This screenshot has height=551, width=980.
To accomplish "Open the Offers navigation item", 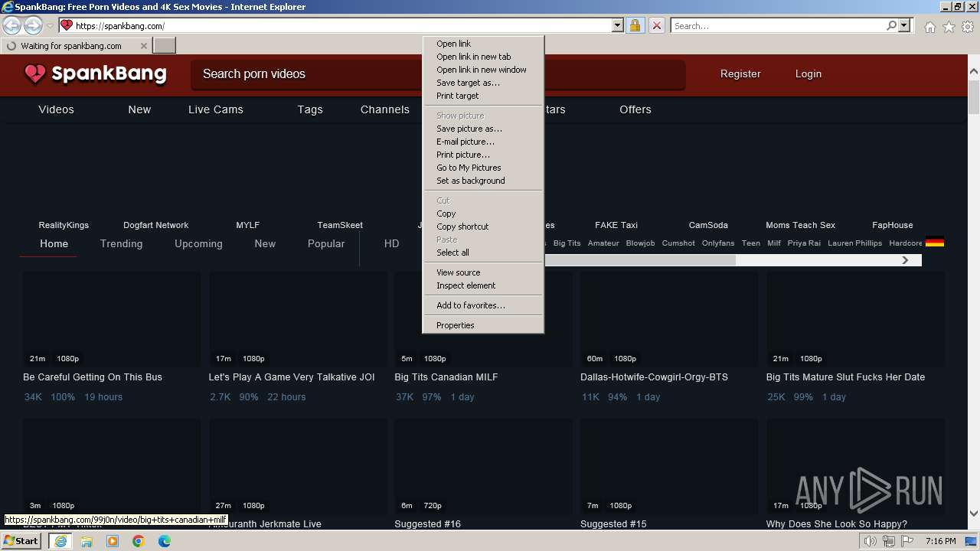I will pyautogui.click(x=635, y=109).
